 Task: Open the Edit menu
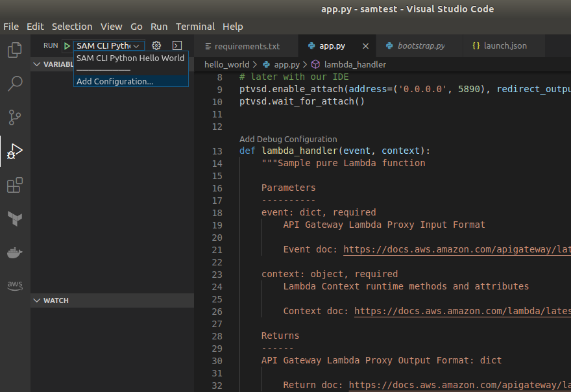pyautogui.click(x=35, y=27)
